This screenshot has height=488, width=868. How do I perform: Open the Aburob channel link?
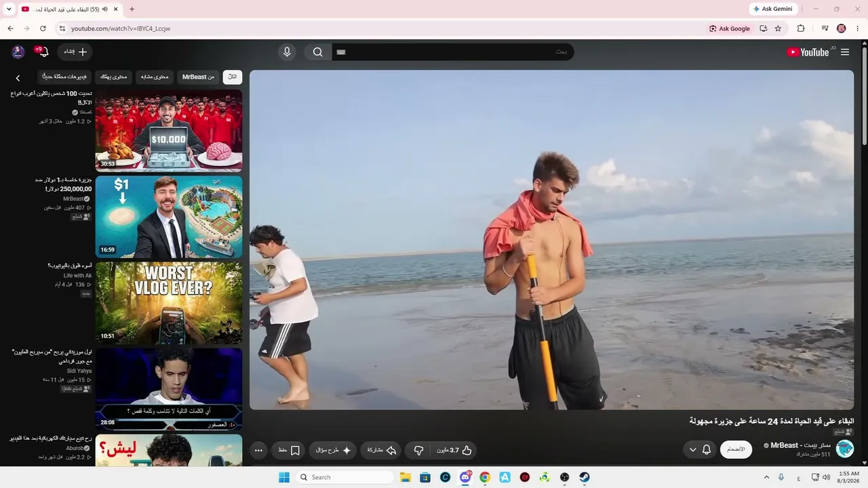point(75,448)
